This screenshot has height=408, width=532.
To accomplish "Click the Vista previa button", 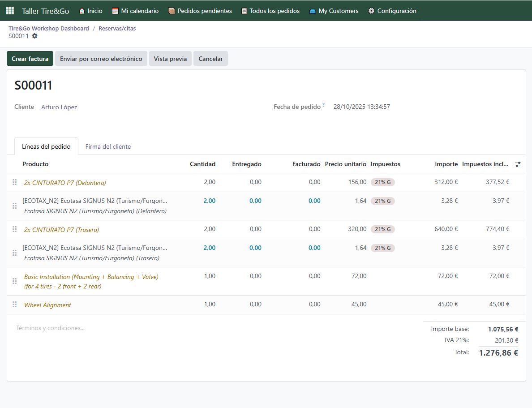I will pyautogui.click(x=170, y=59).
